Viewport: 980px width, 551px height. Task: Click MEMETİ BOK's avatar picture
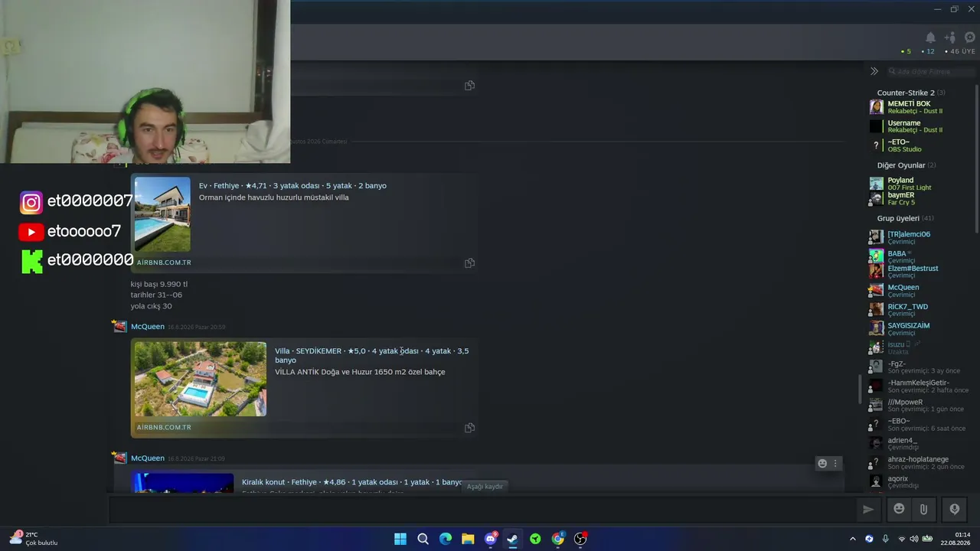(x=876, y=107)
